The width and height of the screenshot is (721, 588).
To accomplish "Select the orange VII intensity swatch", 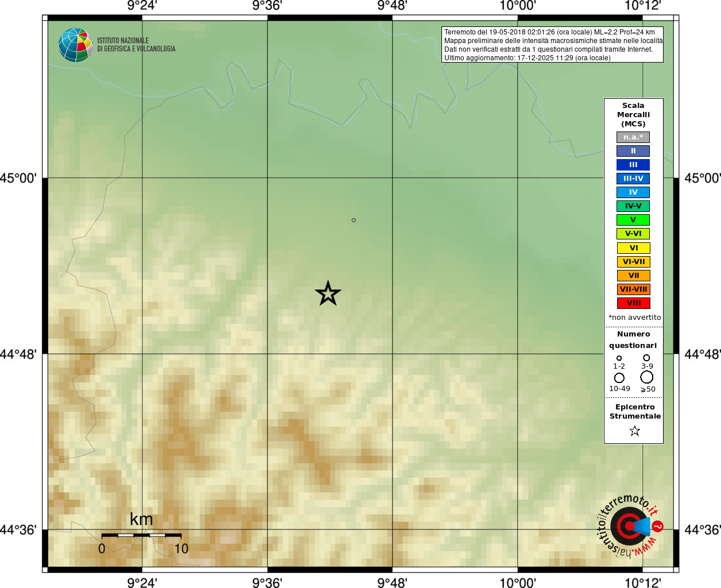I will (633, 276).
